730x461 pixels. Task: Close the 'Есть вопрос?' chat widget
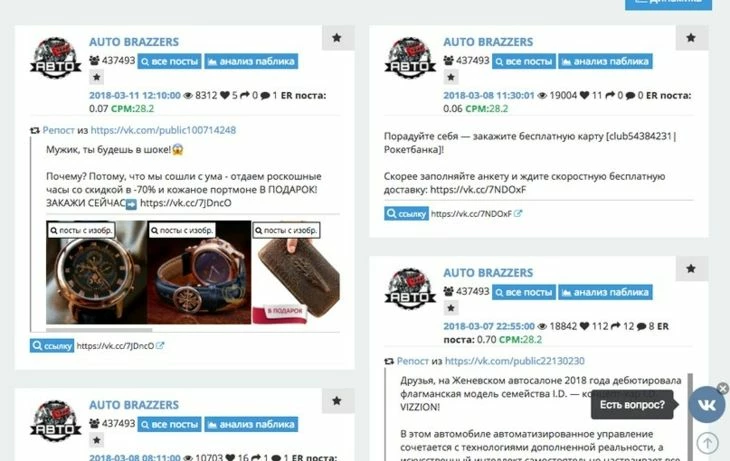[x=723, y=388]
